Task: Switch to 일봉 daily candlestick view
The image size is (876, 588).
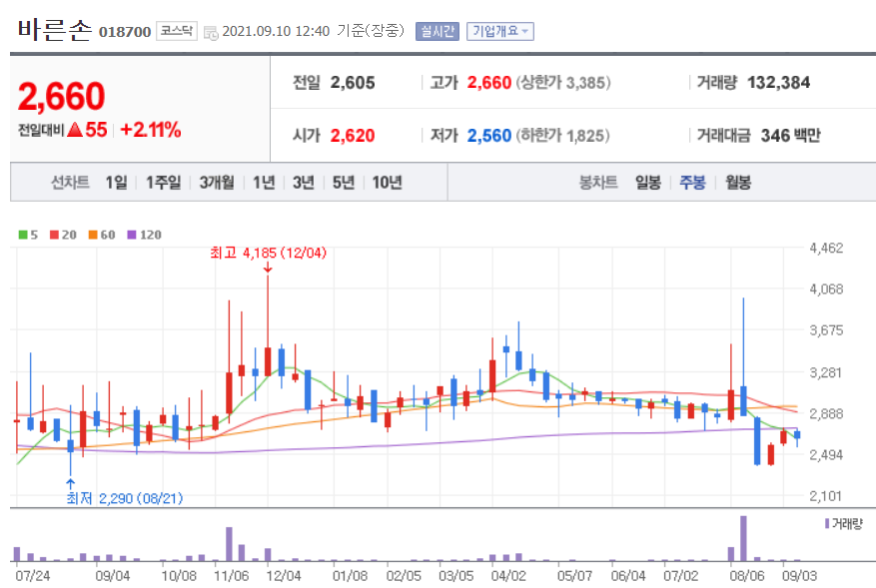Action: point(646,183)
